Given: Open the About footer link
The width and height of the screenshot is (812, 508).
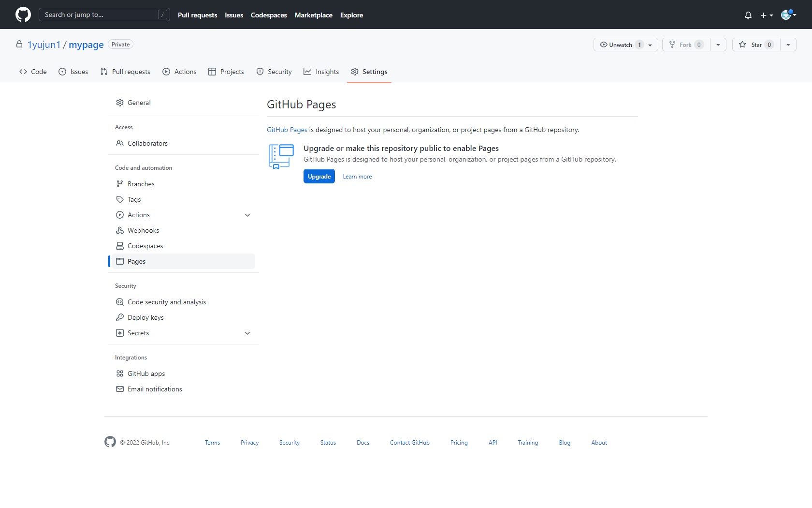Looking at the screenshot, I should click(599, 443).
